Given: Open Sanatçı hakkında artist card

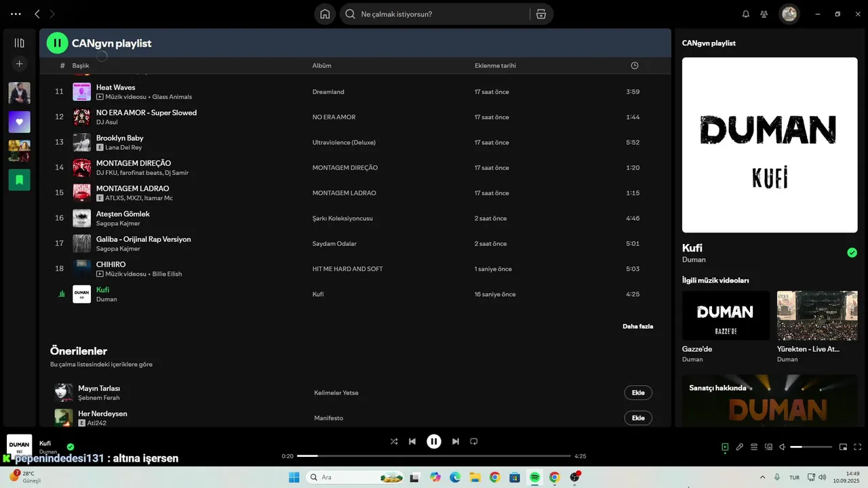Looking at the screenshot, I should [770, 401].
